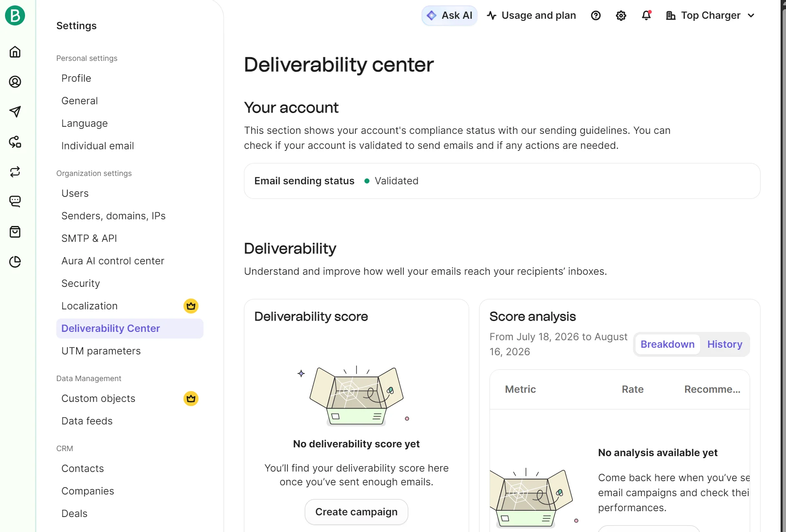
Task: Open Usage and plan
Action: pos(531,15)
